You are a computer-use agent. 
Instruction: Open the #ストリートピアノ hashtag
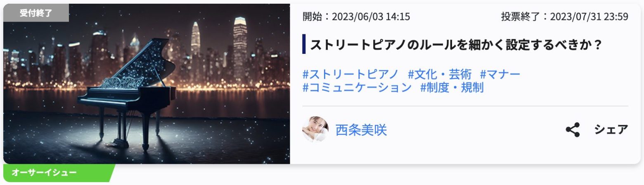pyautogui.click(x=350, y=74)
